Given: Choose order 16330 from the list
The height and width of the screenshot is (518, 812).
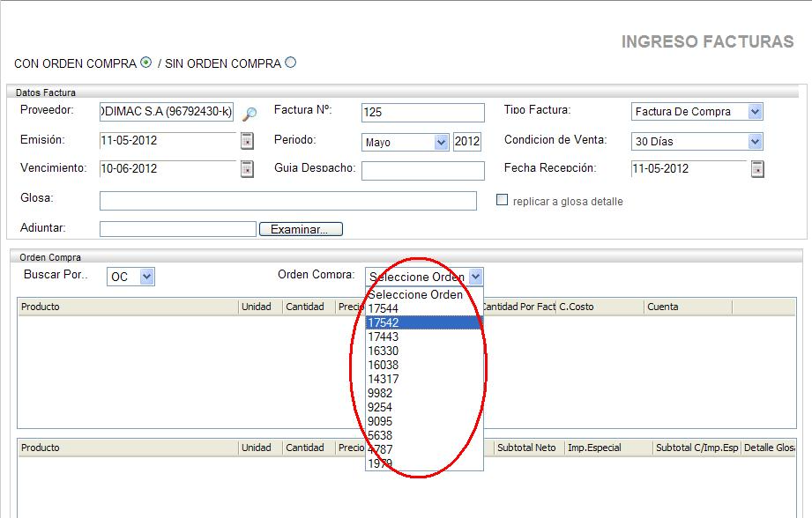Looking at the screenshot, I should 424,351.
